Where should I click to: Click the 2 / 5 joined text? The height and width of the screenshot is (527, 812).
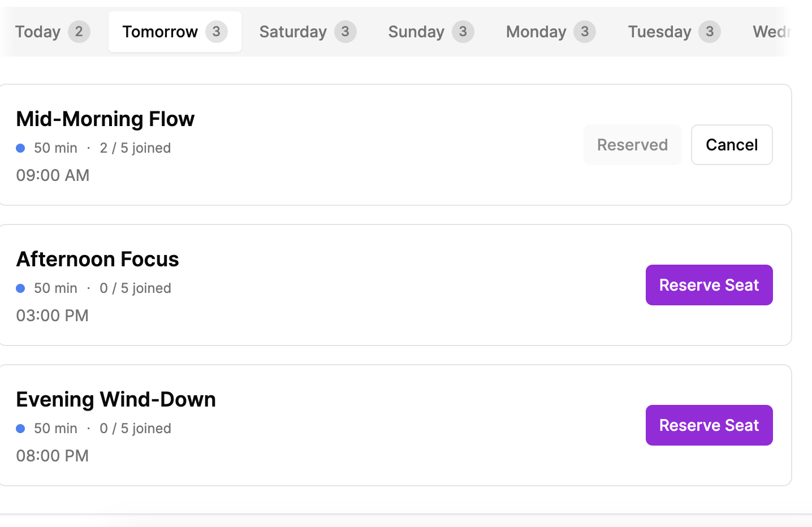click(x=135, y=148)
